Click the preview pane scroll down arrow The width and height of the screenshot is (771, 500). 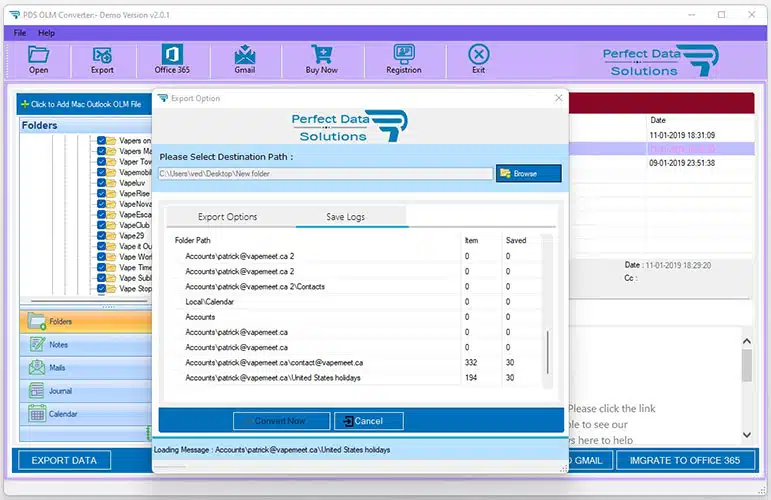coord(747,435)
